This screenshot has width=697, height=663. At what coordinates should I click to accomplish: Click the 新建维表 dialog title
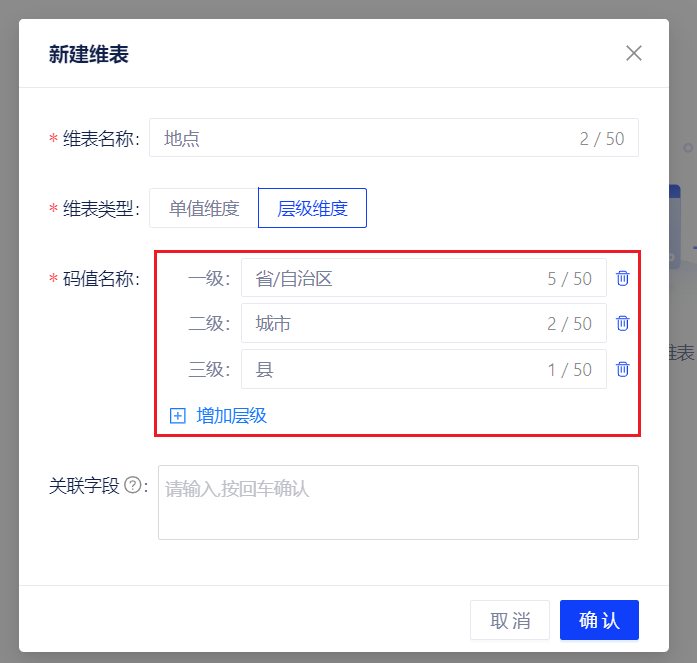(89, 54)
